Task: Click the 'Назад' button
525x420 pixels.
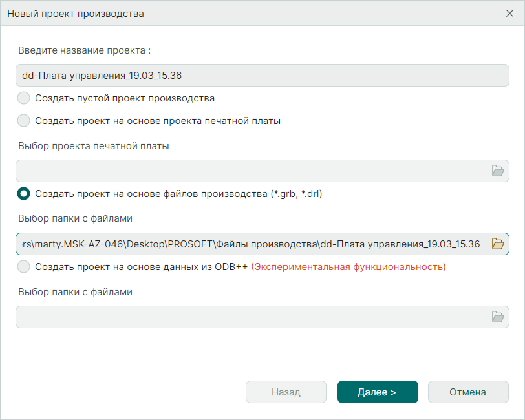Action: point(286,392)
